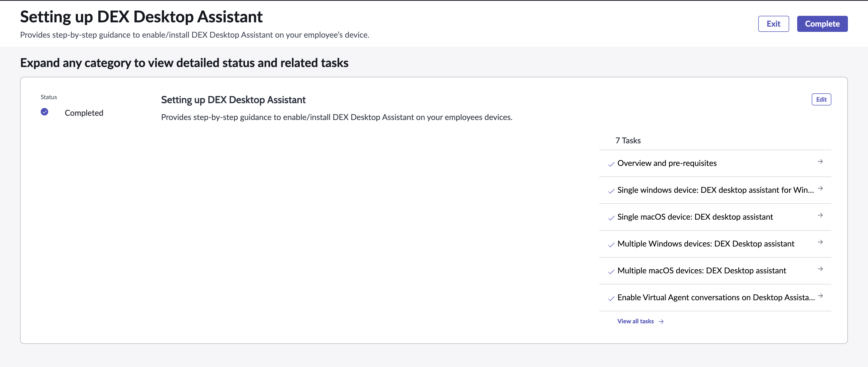Viewport: 868px width, 367px height.
Task: Click page subtitle mentioning employee's device
Action: 194,35
